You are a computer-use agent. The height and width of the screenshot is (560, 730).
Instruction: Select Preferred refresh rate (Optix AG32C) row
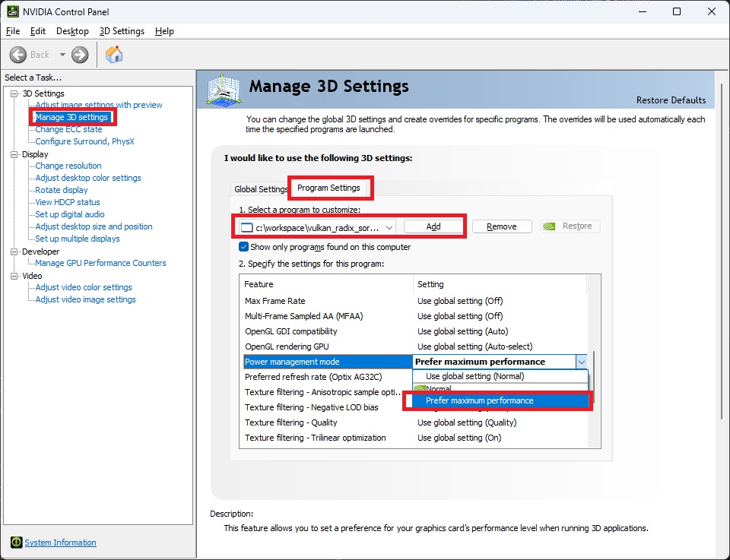click(328, 377)
